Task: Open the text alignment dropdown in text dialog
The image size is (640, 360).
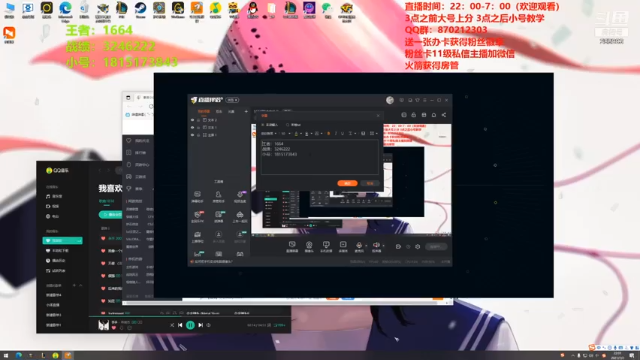Action: pos(352,133)
